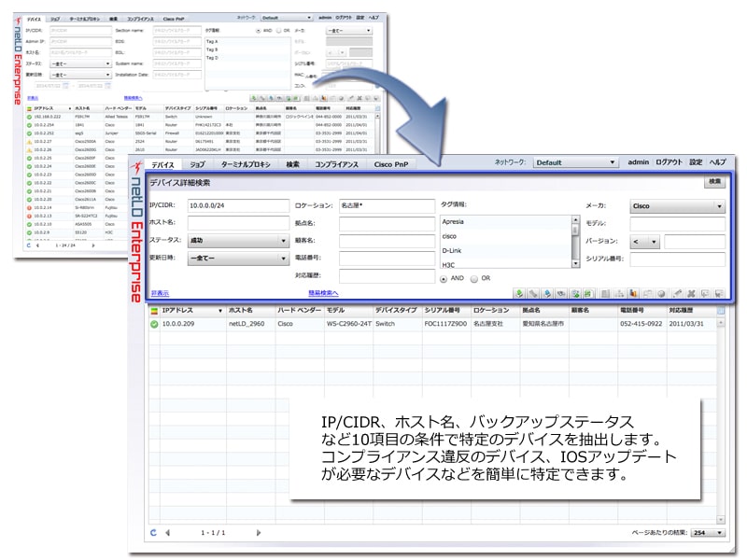Click the binoculars-style discovery toolbar icon
The width and height of the screenshot is (747, 560).
point(561,293)
